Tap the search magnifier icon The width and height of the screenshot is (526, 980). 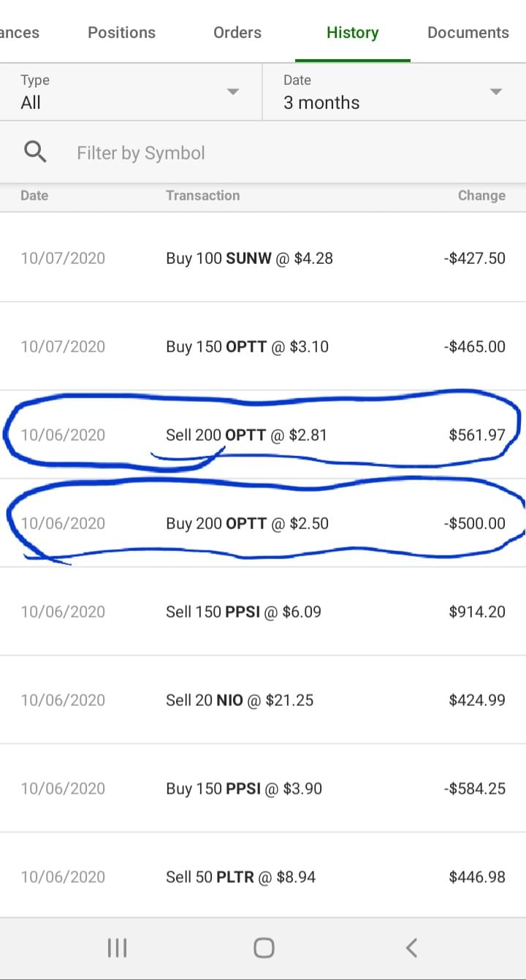coord(35,151)
